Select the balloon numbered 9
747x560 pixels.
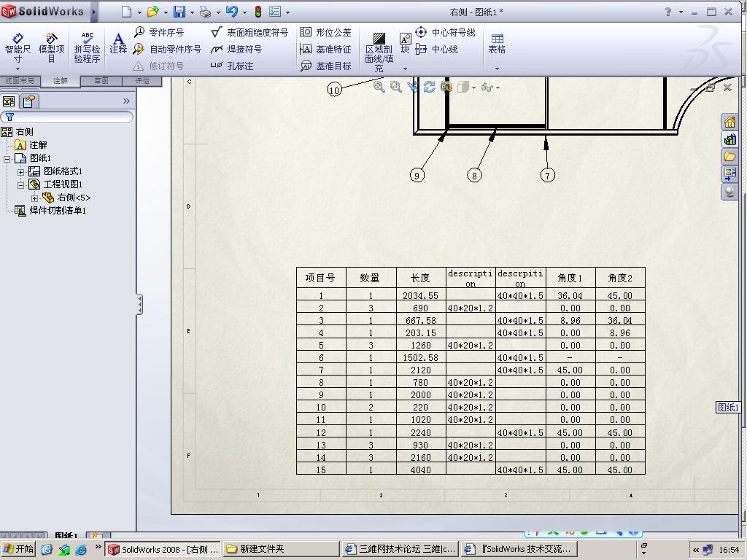pyautogui.click(x=417, y=175)
